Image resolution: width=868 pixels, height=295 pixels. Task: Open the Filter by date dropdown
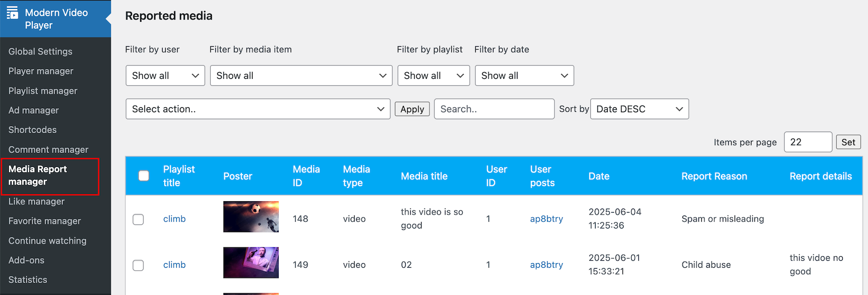click(524, 75)
